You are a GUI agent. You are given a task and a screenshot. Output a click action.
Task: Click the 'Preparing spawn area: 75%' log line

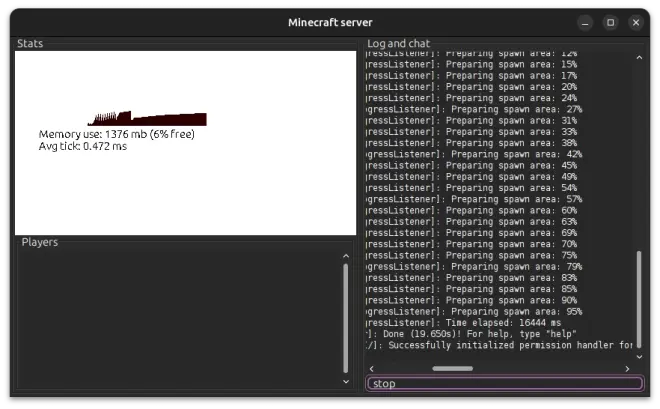click(x=471, y=255)
